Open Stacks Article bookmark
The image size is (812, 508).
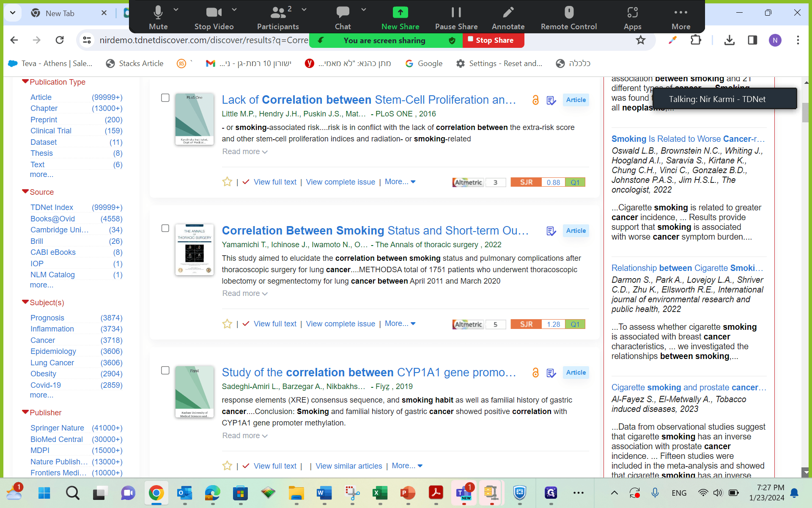(134, 63)
